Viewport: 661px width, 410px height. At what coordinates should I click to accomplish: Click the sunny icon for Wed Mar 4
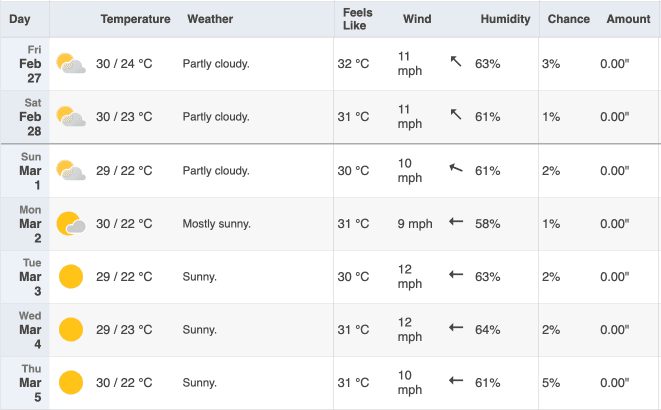(71, 330)
